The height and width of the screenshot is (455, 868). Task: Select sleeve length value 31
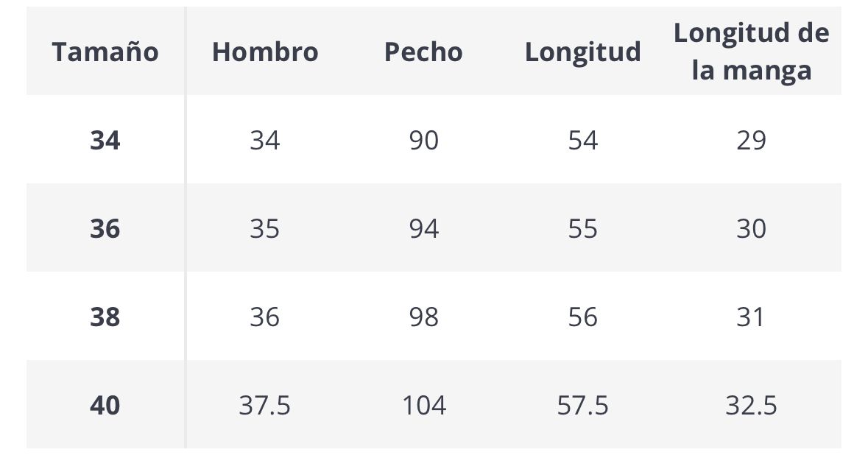751,317
